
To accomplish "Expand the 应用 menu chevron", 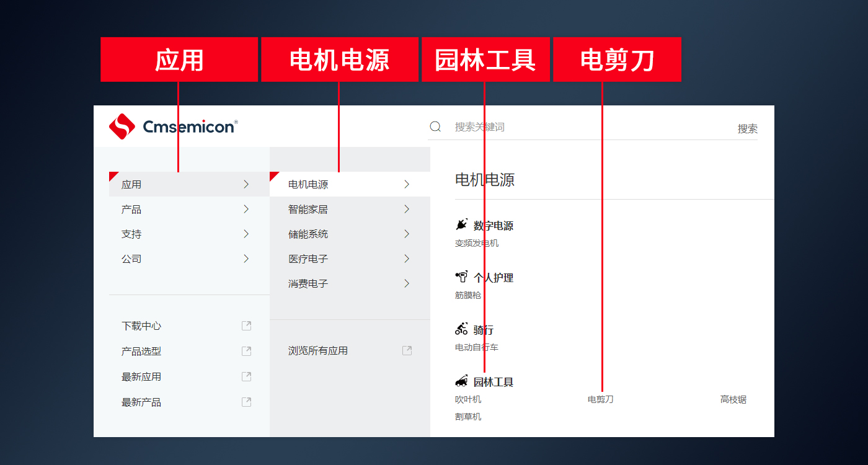I will coord(246,184).
